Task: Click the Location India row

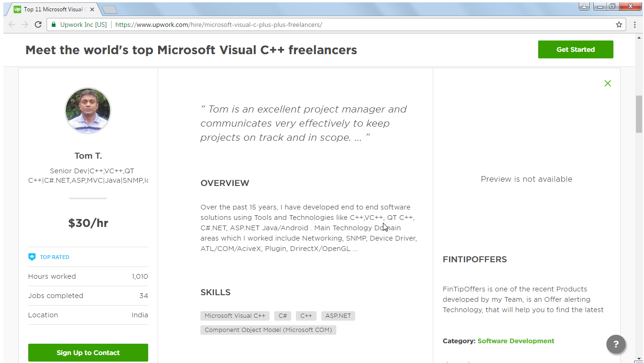Action: 88,315
